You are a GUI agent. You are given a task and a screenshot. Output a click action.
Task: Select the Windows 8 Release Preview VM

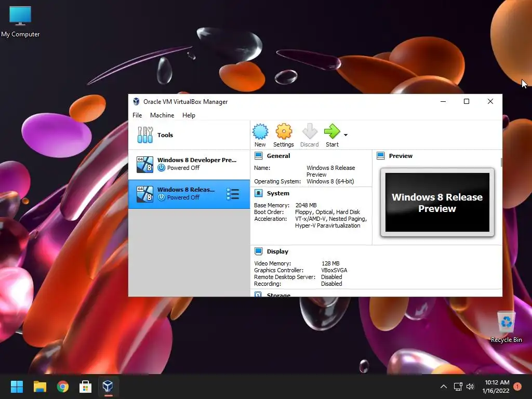pyautogui.click(x=189, y=194)
